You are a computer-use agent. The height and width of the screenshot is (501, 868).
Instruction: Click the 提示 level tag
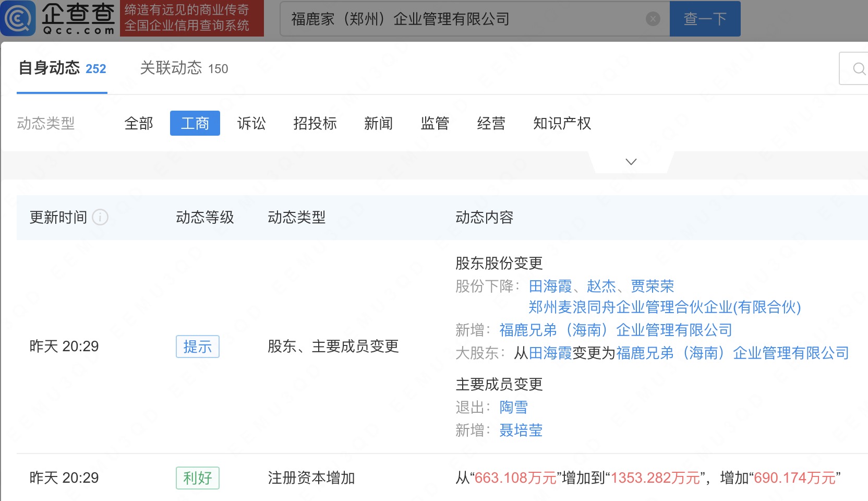point(197,347)
